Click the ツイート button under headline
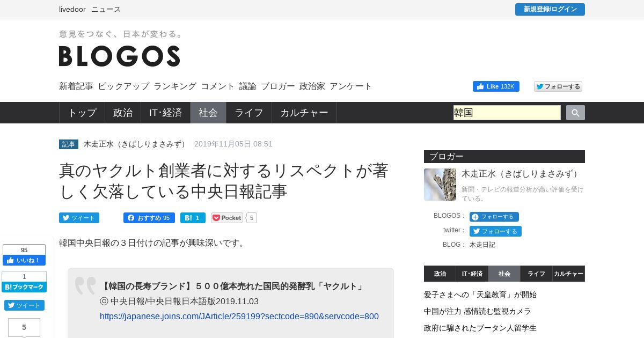 pyautogui.click(x=79, y=218)
